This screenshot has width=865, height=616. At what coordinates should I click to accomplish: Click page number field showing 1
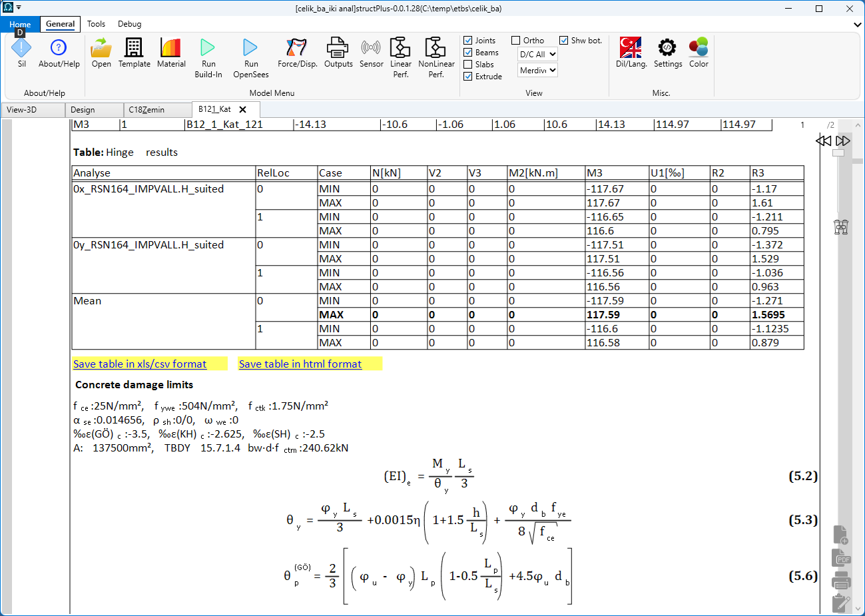[802, 125]
